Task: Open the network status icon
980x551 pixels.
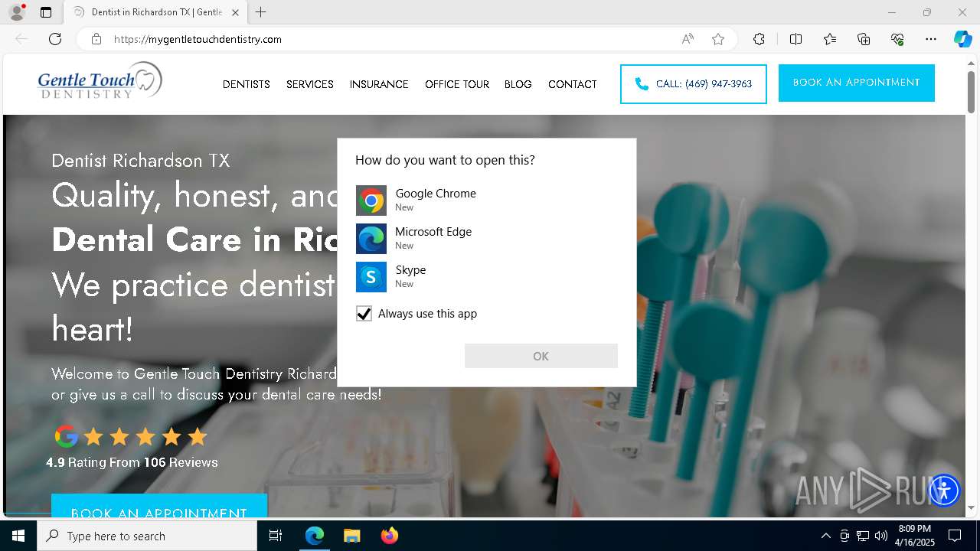Action: point(863,536)
